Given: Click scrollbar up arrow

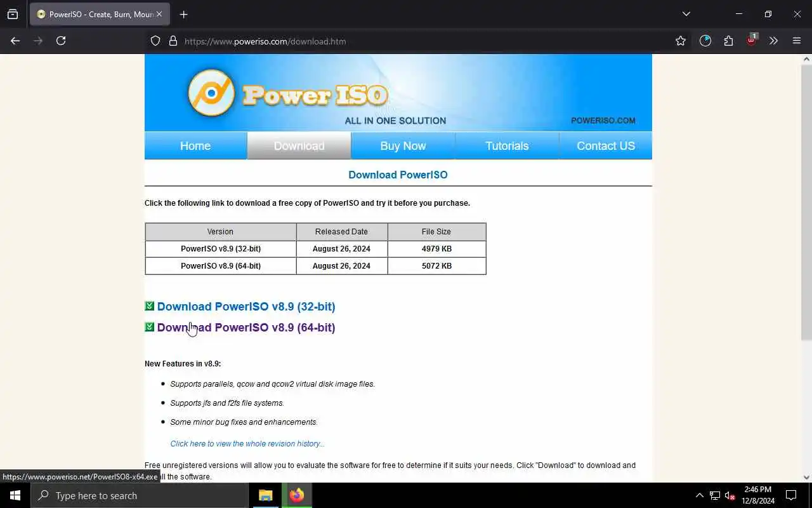Looking at the screenshot, I should pyautogui.click(x=806, y=59).
